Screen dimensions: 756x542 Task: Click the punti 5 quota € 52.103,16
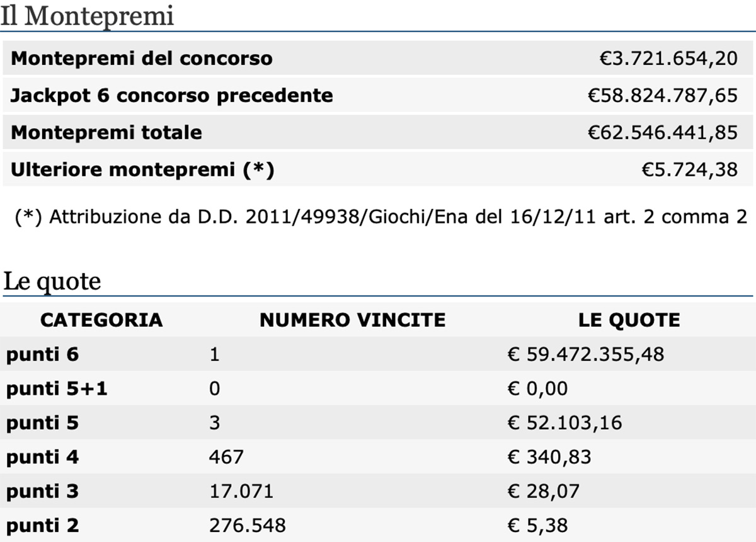pyautogui.click(x=565, y=422)
